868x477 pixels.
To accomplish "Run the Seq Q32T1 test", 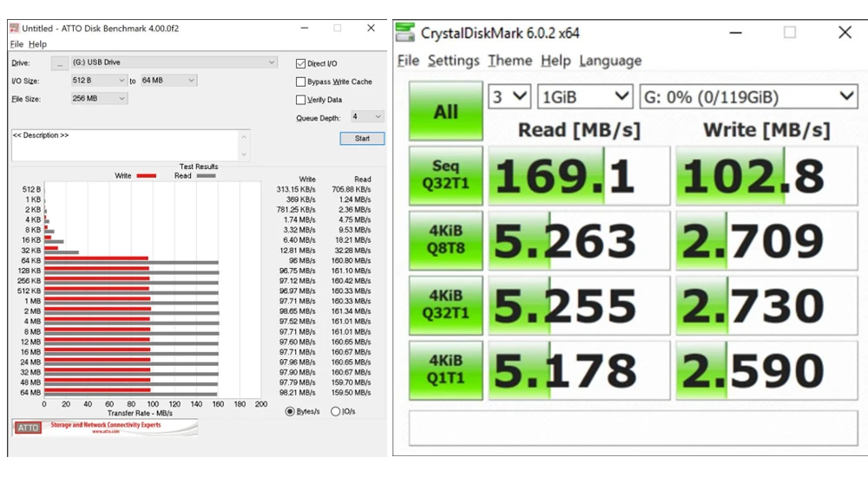I will pyautogui.click(x=445, y=175).
